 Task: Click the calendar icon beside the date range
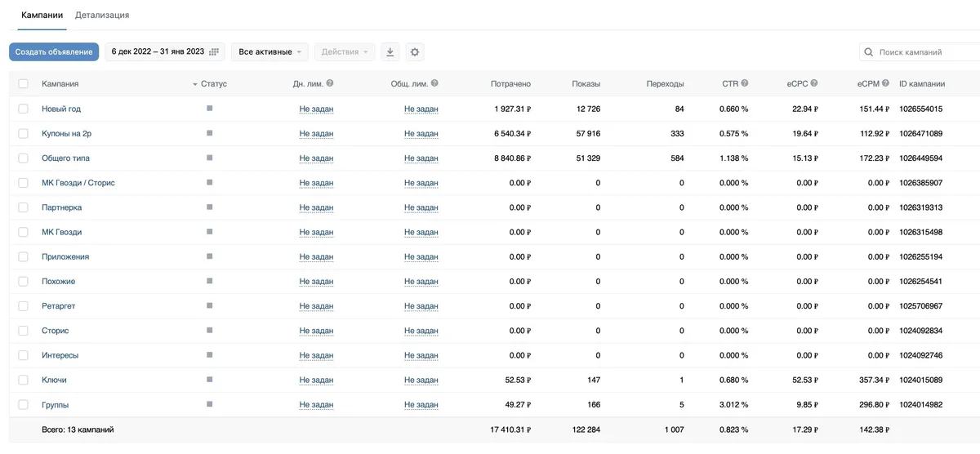pos(214,52)
